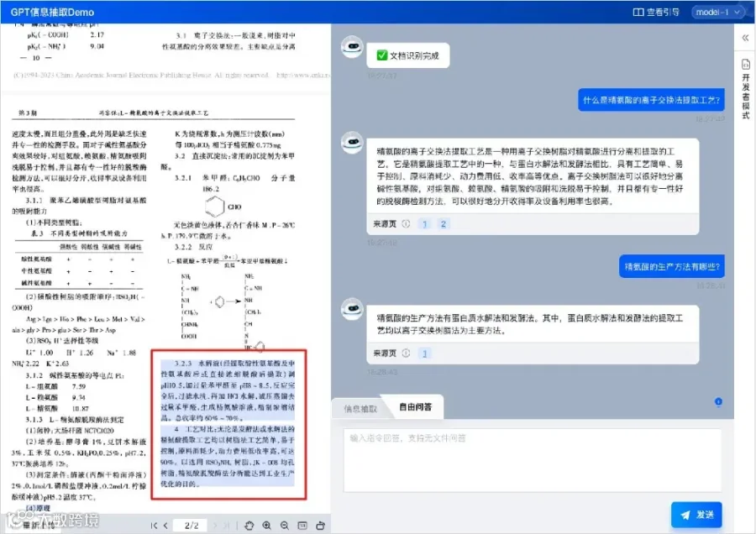
Task: Click the user message 精氨酸的生产方法有哪些?
Action: (672, 266)
